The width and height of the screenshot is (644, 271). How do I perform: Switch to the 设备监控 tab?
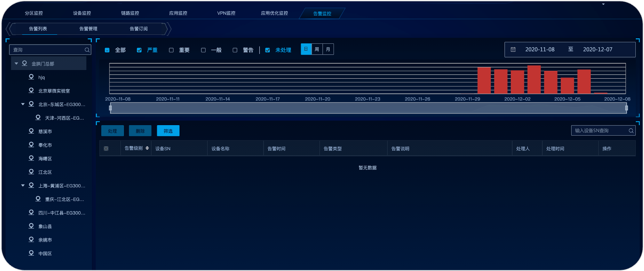[x=82, y=13]
